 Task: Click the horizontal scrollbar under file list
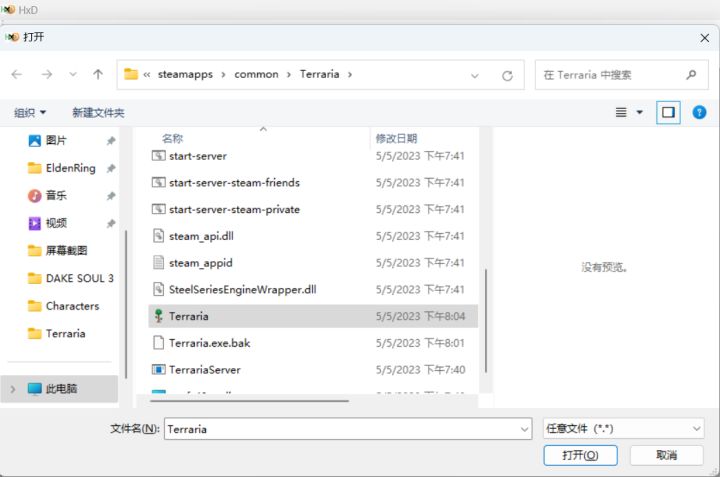coord(249,401)
